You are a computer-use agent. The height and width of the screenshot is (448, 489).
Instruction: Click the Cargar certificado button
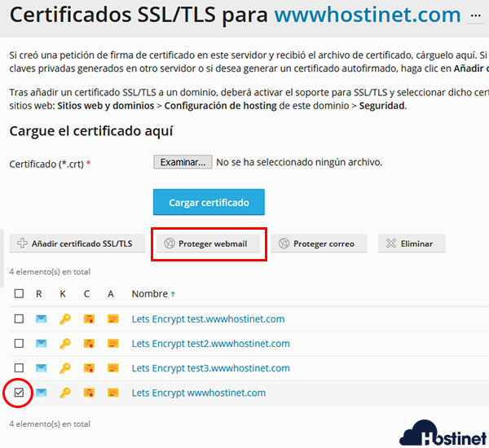coord(209,202)
